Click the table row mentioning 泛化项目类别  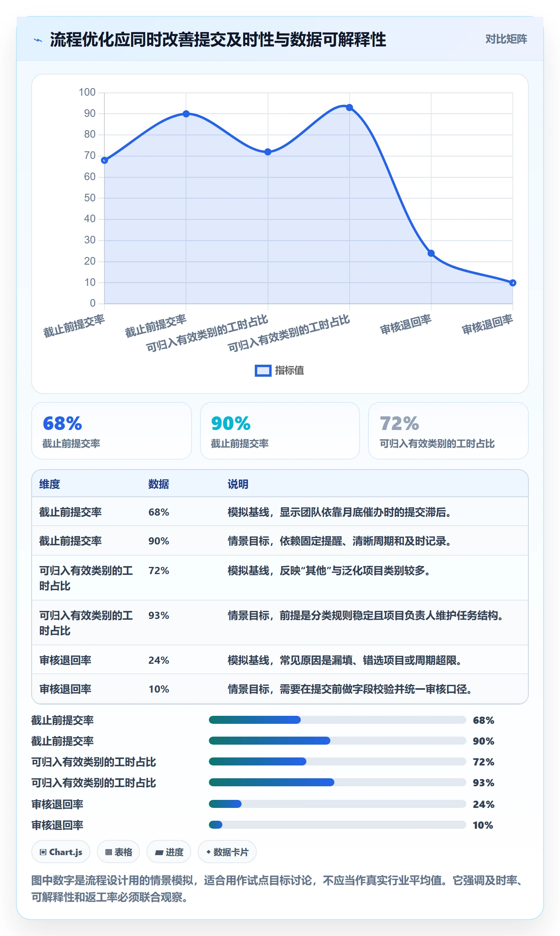280,578
